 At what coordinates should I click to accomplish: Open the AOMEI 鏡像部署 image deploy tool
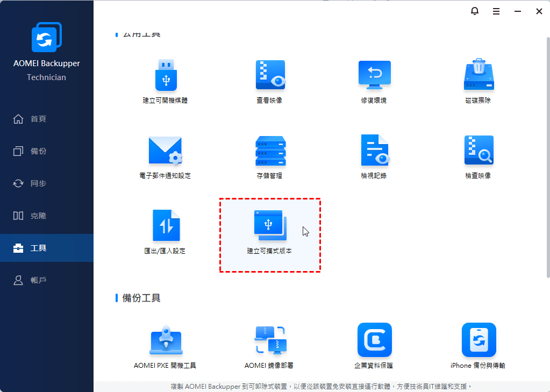pyautogui.click(x=270, y=347)
